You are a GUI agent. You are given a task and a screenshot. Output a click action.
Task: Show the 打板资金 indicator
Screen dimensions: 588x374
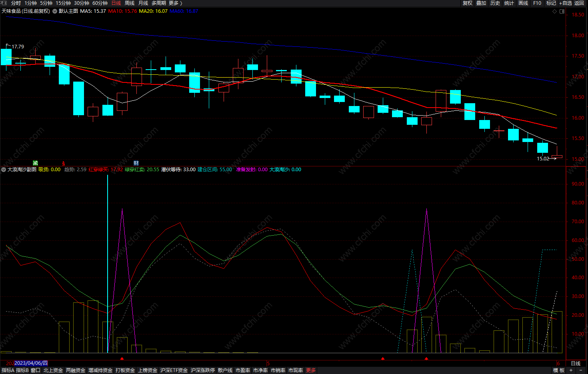coord(125,370)
